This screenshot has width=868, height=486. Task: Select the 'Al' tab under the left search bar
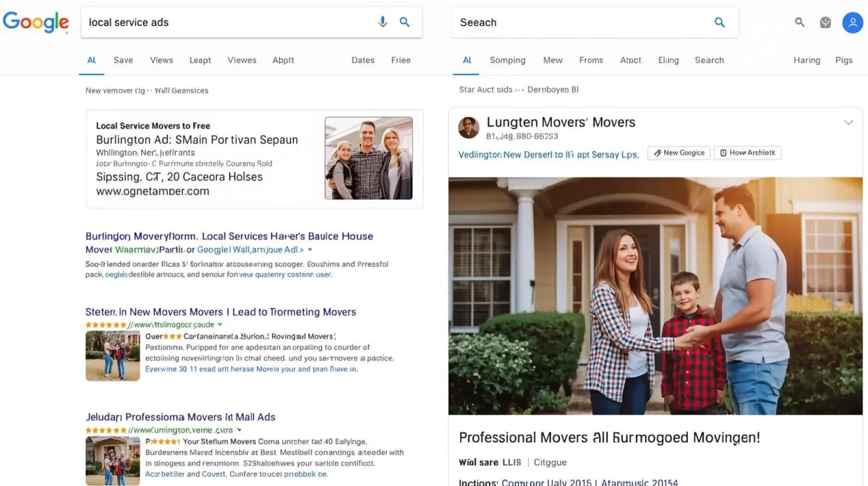(x=91, y=60)
